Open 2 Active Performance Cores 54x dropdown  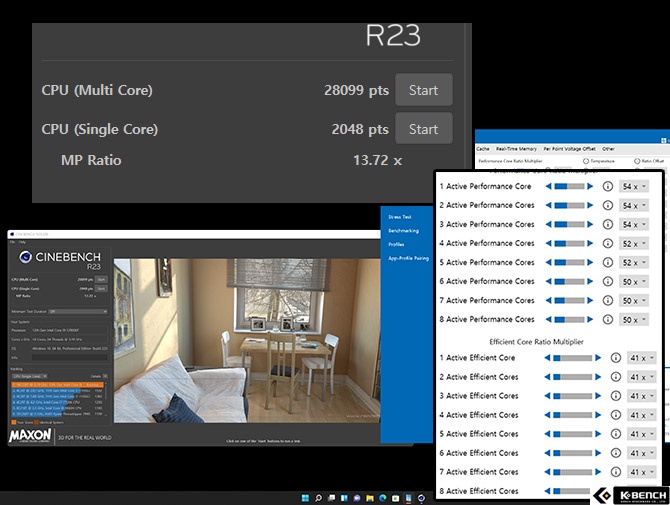tap(634, 206)
